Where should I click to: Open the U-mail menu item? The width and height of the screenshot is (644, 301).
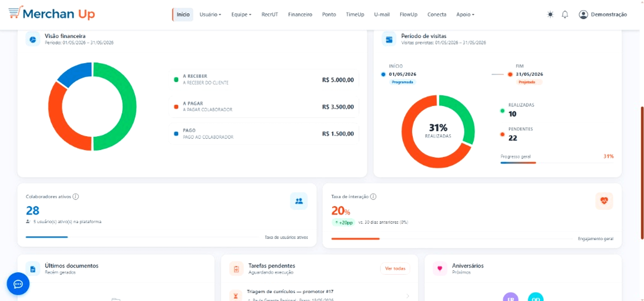pos(382,14)
